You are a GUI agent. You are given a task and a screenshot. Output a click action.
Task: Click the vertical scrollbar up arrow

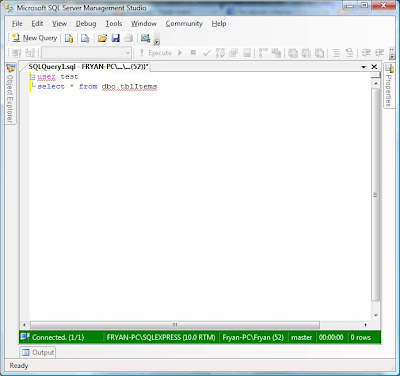point(376,83)
